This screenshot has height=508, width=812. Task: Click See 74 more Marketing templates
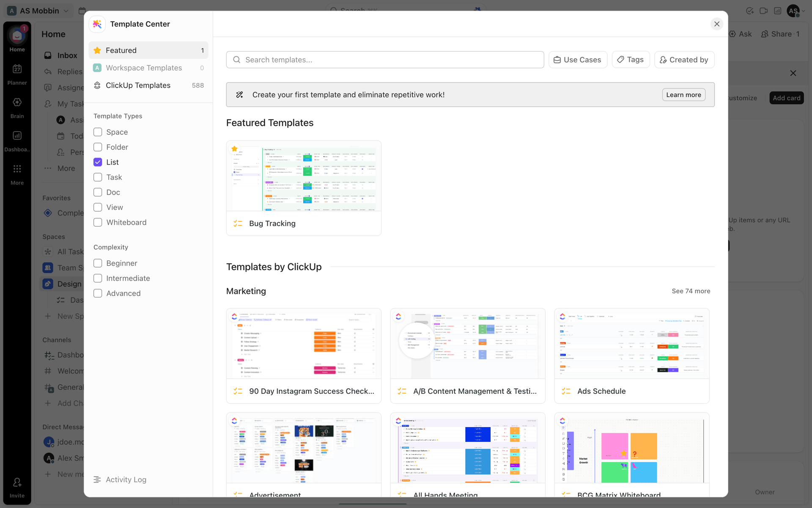(691, 291)
